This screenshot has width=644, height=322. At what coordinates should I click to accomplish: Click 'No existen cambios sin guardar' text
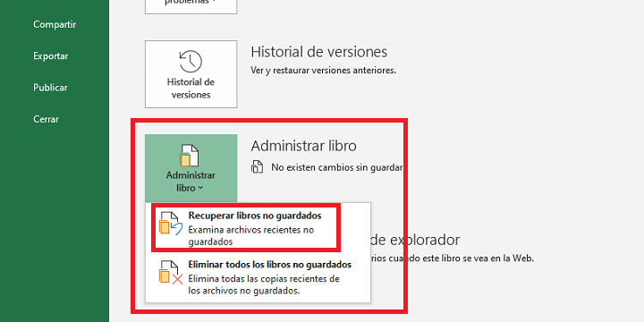(336, 167)
